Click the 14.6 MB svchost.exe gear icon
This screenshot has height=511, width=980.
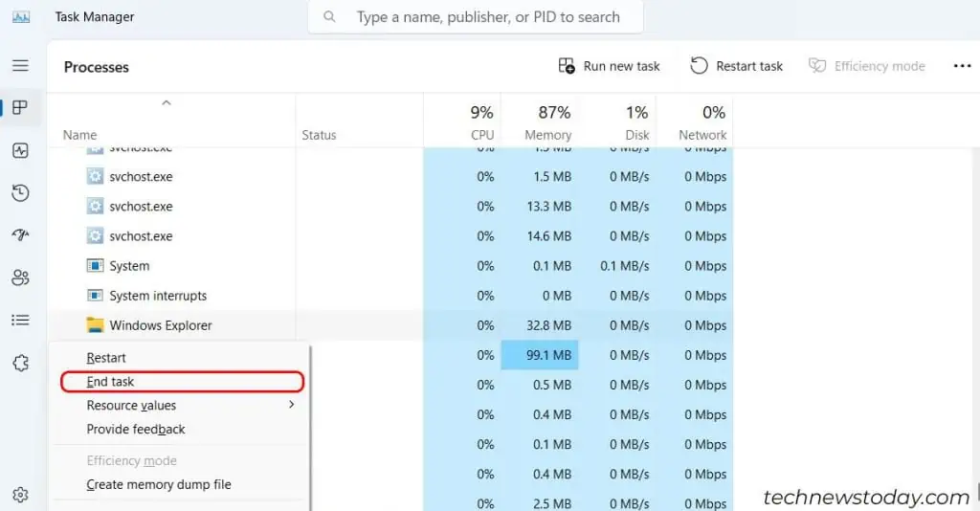tap(95, 236)
